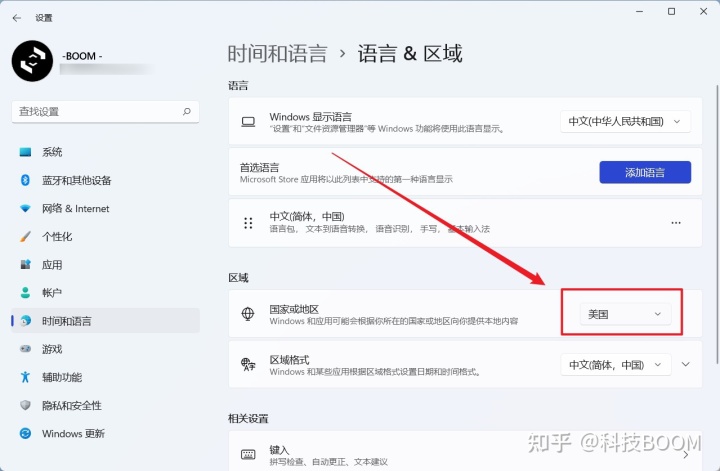Open more options for 中文(简体，中国)
Screen dimensions: 720x471
676,223
